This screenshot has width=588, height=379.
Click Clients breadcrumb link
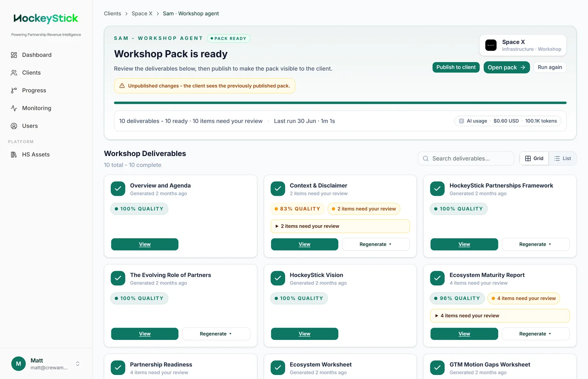click(x=112, y=14)
